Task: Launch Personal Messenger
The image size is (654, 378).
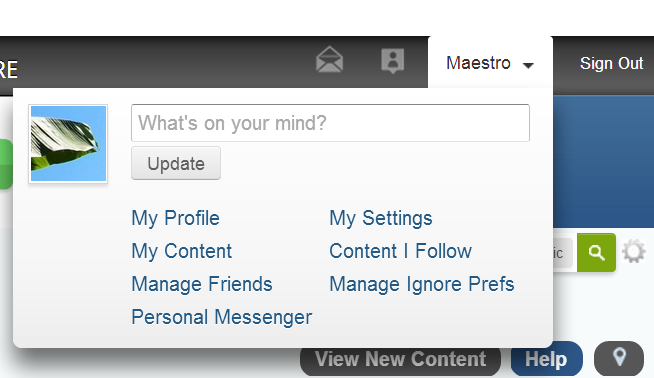Action: [x=221, y=317]
